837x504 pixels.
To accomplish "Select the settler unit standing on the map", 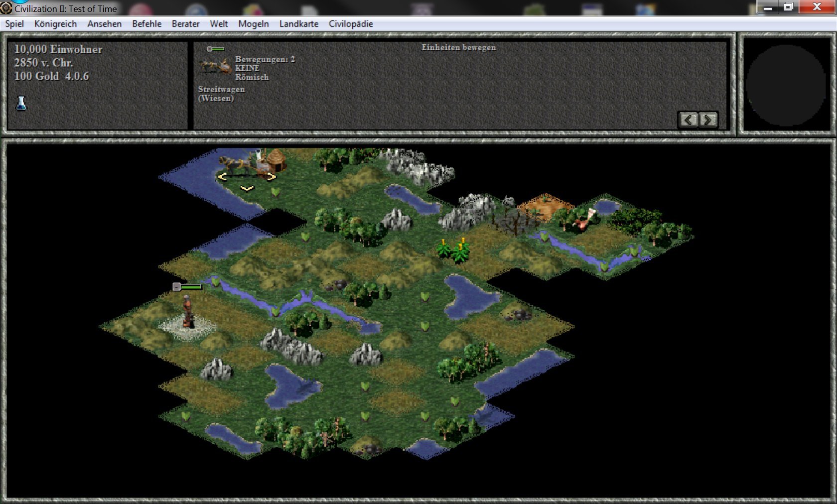I will pos(187,312).
